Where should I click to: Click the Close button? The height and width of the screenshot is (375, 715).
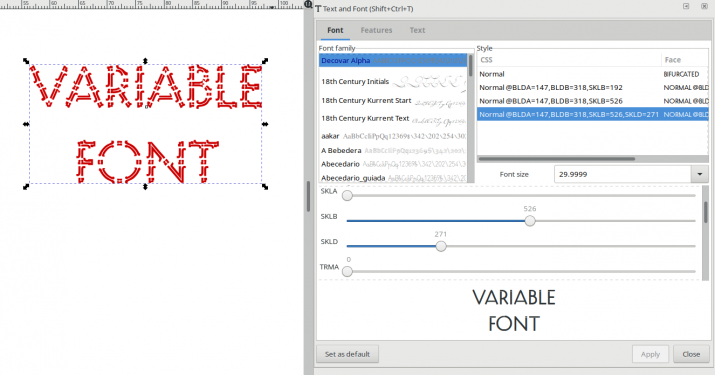pyautogui.click(x=691, y=354)
